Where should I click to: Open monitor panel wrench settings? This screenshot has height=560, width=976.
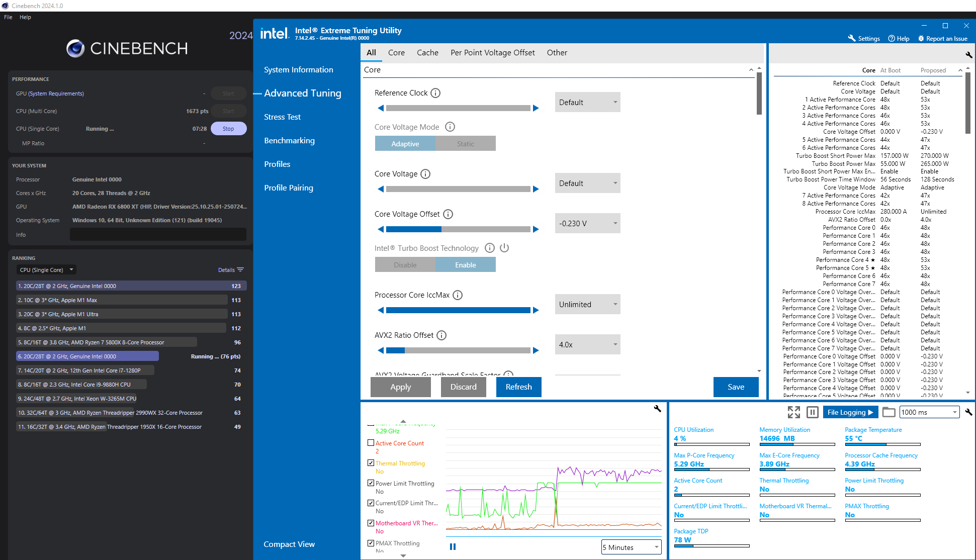[968, 412]
